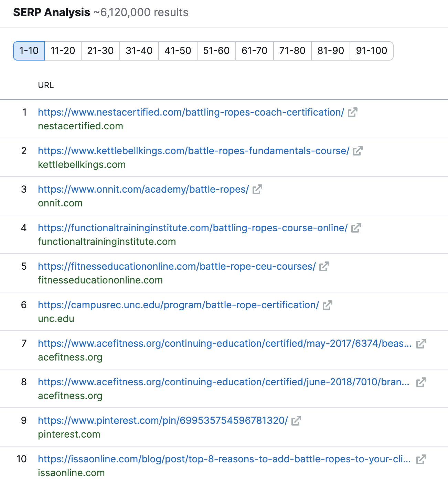The image size is (448, 483).
Task: Open external link icon for onnit.com result
Action: 257,190
